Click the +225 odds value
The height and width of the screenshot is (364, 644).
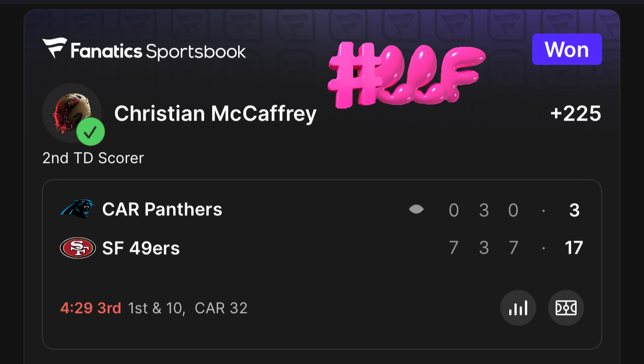[576, 114]
